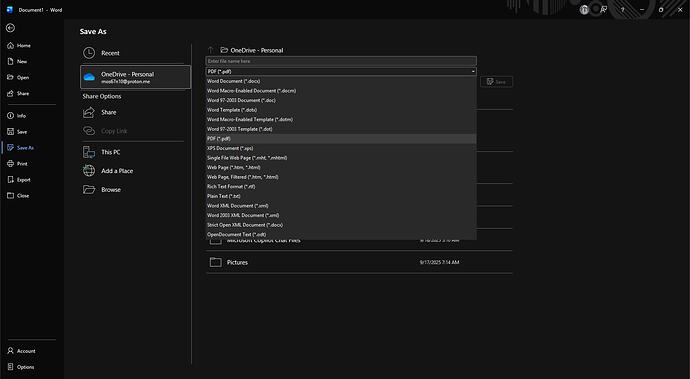Pick Word 97-2003 Template (*.dot)
690x379 pixels.
point(341,129)
